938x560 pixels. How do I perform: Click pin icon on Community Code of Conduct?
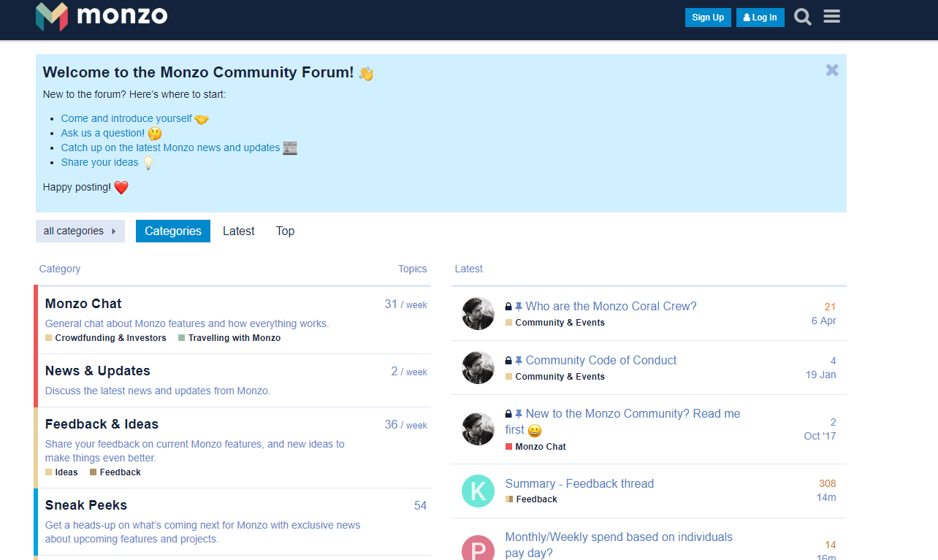coord(519,361)
